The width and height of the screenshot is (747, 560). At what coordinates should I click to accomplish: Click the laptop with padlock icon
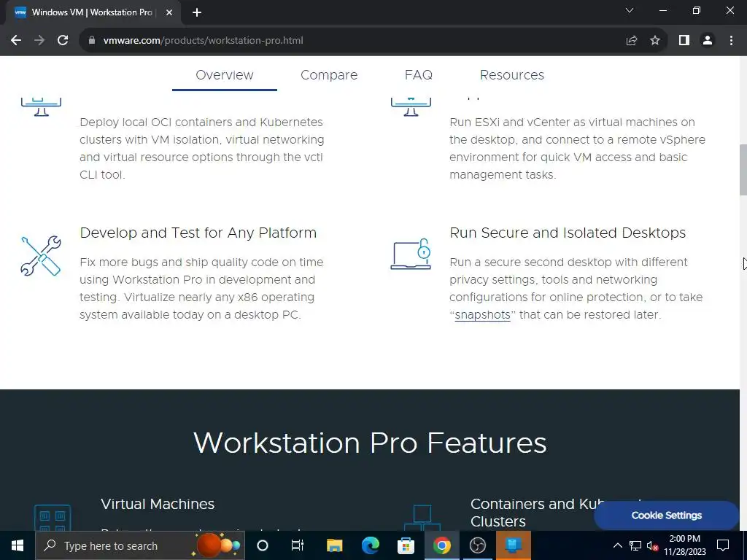[411, 254]
